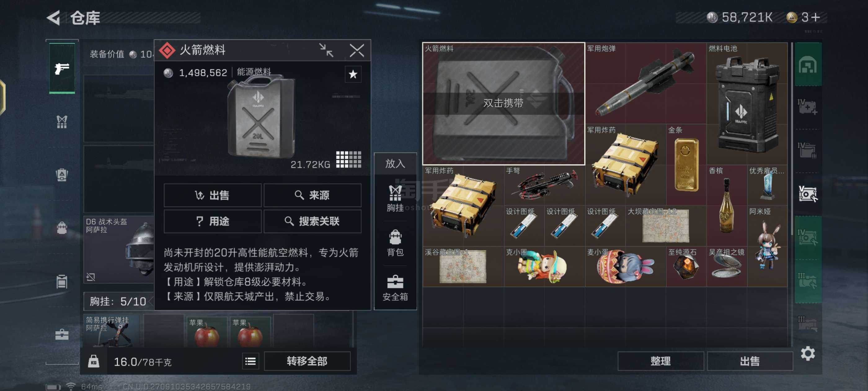Click 搜索关联 search related button
This screenshot has width=868, height=391.
312,221
